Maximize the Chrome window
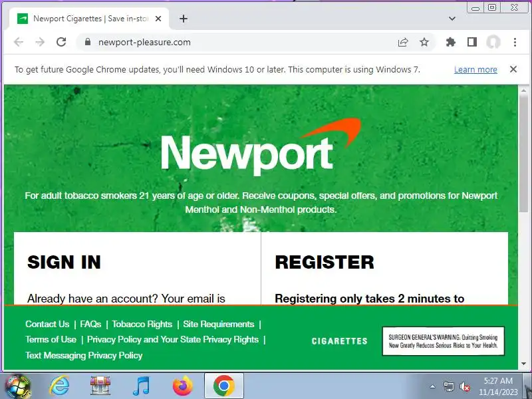The image size is (532, 399). [x=492, y=7]
